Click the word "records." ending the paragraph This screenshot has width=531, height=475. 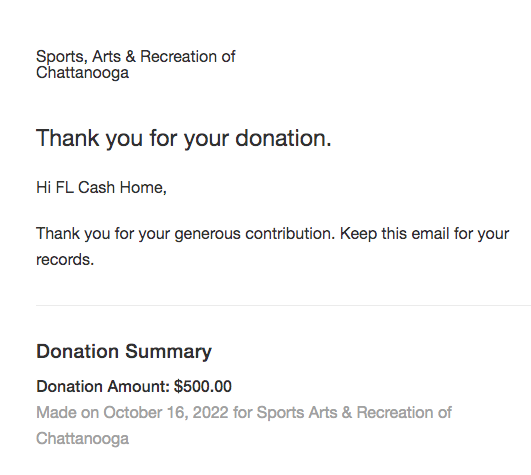tap(65, 260)
